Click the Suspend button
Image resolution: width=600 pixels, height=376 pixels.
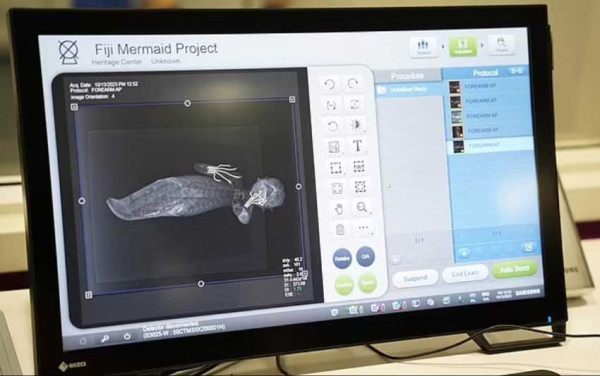point(415,278)
